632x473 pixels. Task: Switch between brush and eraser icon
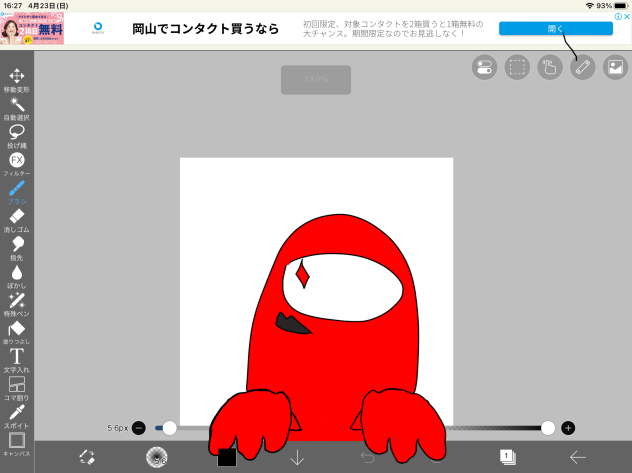point(87,457)
